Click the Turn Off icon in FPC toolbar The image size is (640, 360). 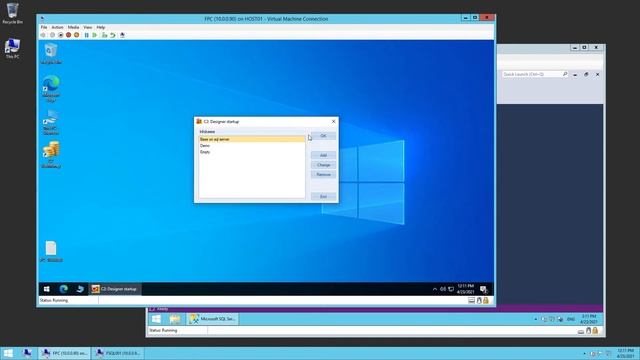point(60,35)
